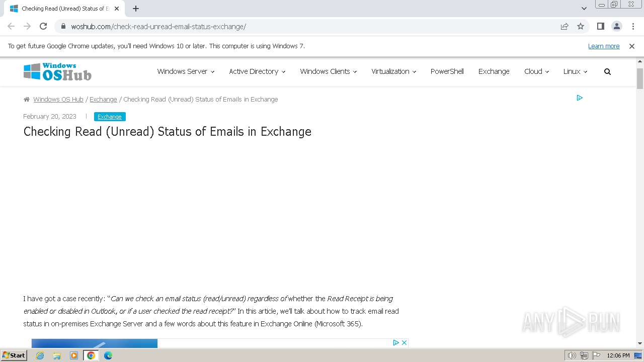
Task: Open the Chrome side panel icon
Action: tap(600, 26)
